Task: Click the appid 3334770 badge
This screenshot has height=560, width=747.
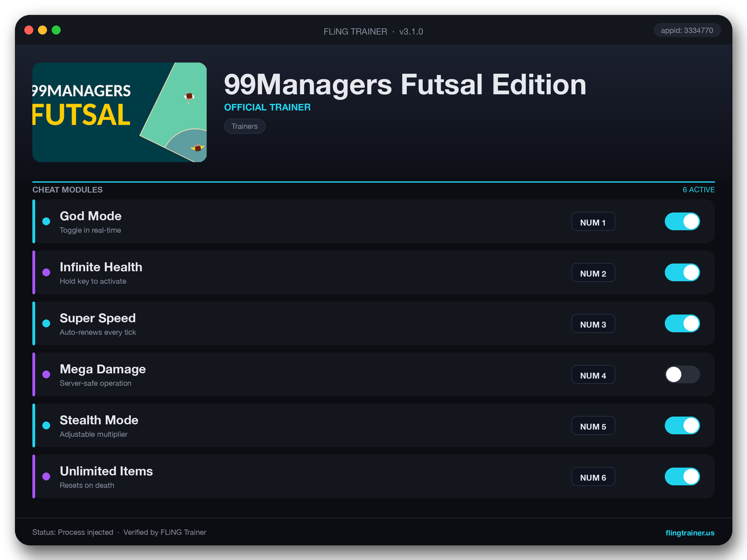Action: 687,30
